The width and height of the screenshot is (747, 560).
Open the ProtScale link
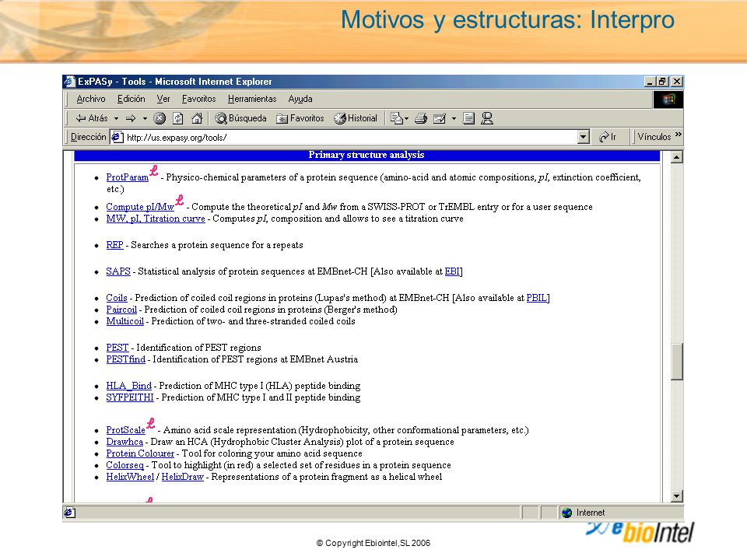pyautogui.click(x=126, y=430)
